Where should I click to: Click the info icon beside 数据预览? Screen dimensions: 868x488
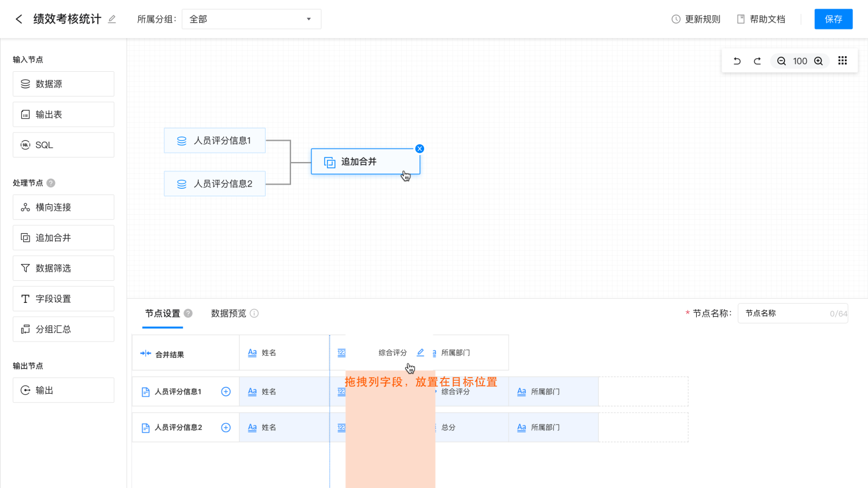click(254, 313)
